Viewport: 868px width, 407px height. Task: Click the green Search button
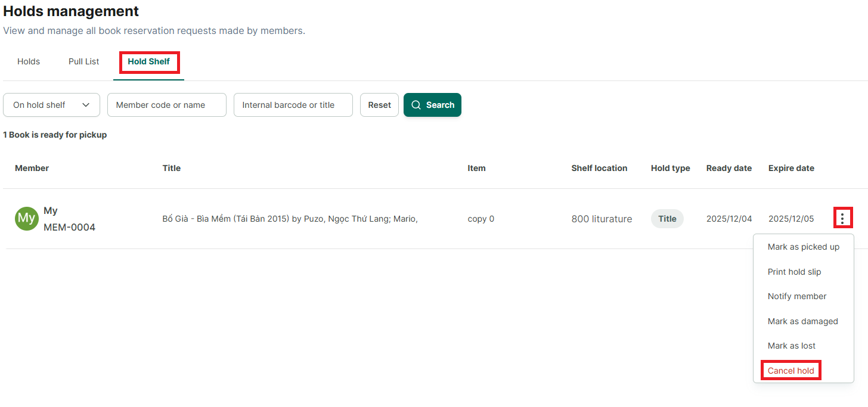pyautogui.click(x=432, y=105)
